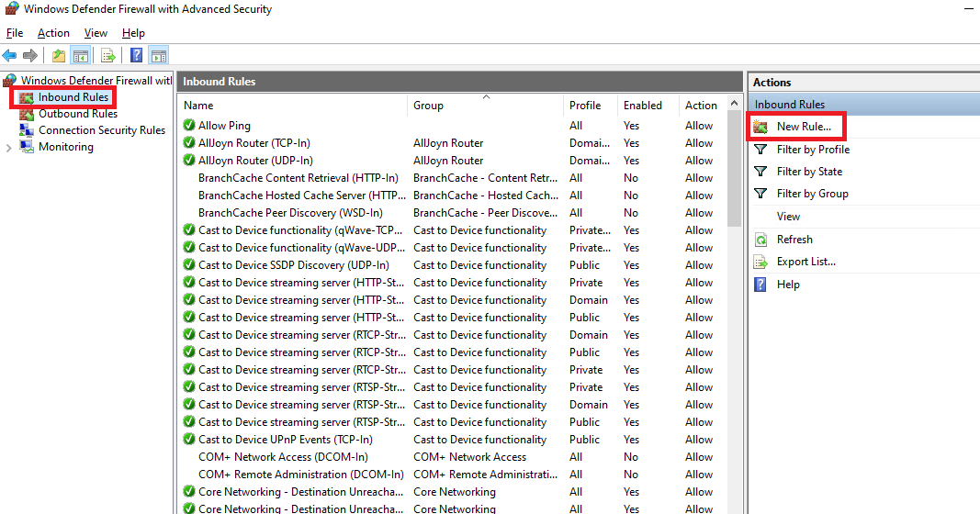This screenshot has width=980, height=514.
Task: Open the View action in the Actions pane
Action: [788, 217]
